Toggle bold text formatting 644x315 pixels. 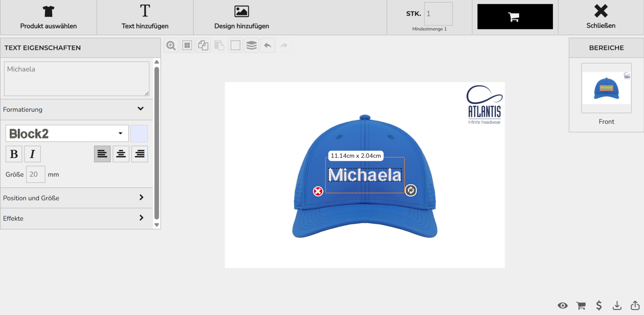pos(14,154)
